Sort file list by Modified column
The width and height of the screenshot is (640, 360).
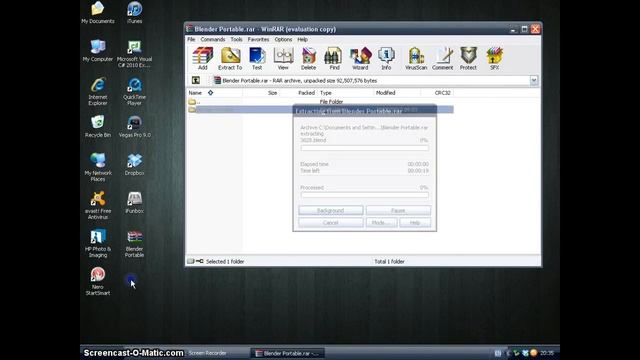(x=397, y=93)
